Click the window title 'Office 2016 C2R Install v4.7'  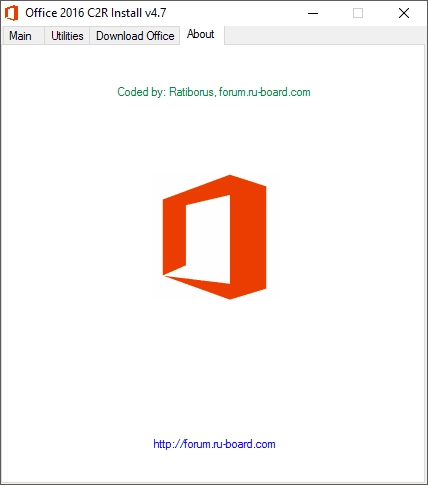pyautogui.click(x=96, y=13)
